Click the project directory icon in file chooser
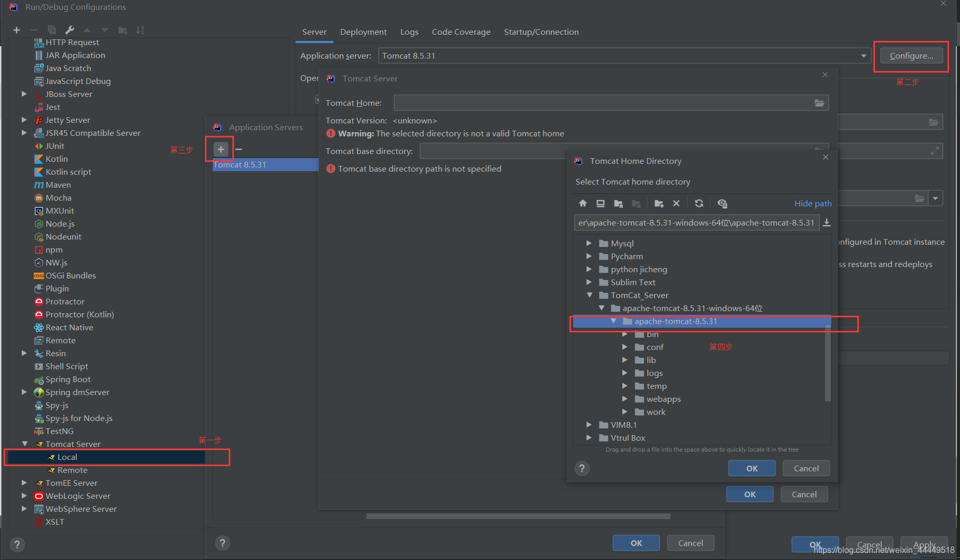The image size is (960, 560). click(618, 203)
